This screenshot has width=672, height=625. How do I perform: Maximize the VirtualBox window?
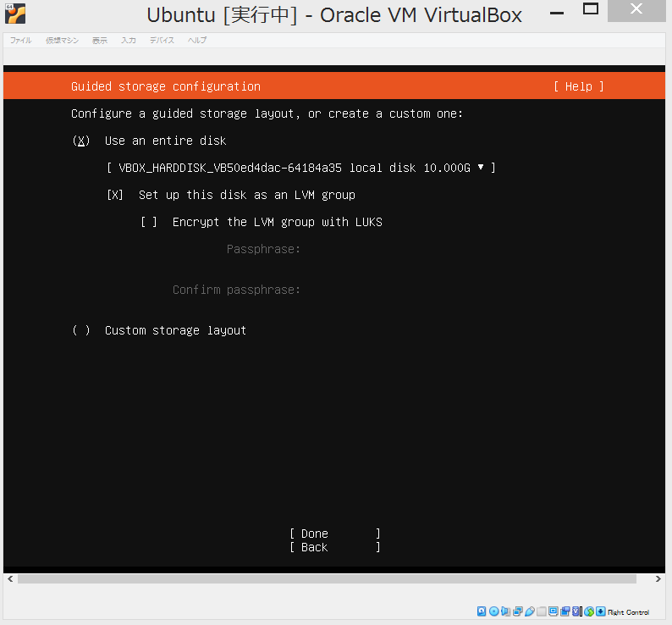pyautogui.click(x=591, y=8)
